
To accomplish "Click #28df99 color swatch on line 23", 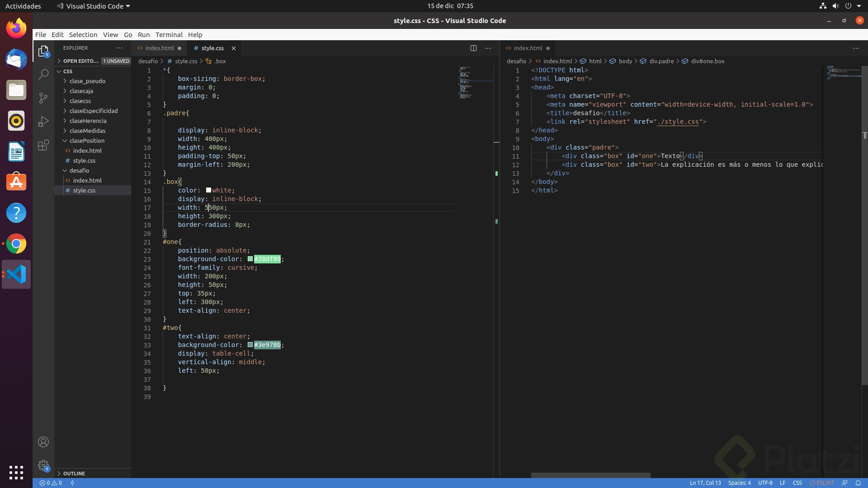I will (x=250, y=259).
